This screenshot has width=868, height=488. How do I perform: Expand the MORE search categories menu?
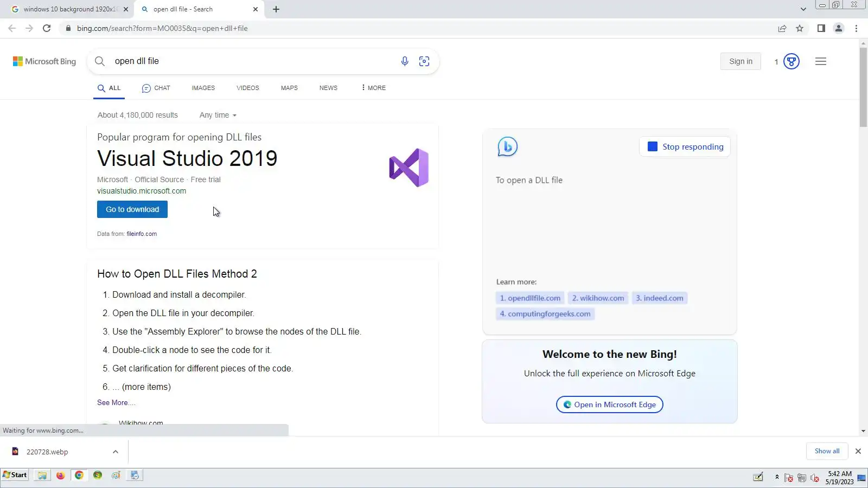point(374,88)
